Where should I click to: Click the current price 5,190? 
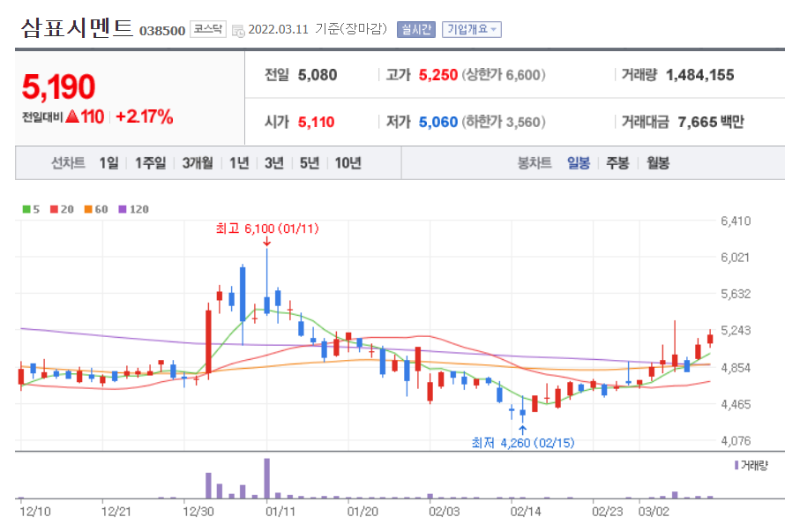coord(58,86)
